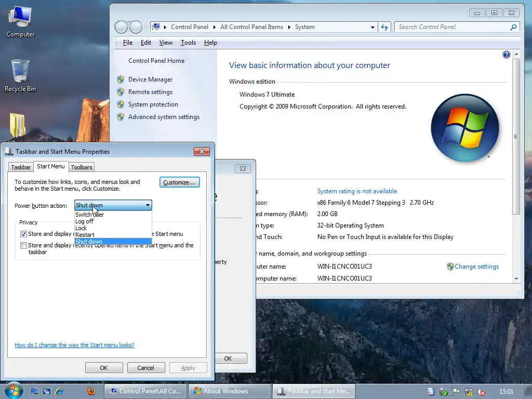
Task: Click the shield icon beside Change settings
Action: coord(450,267)
